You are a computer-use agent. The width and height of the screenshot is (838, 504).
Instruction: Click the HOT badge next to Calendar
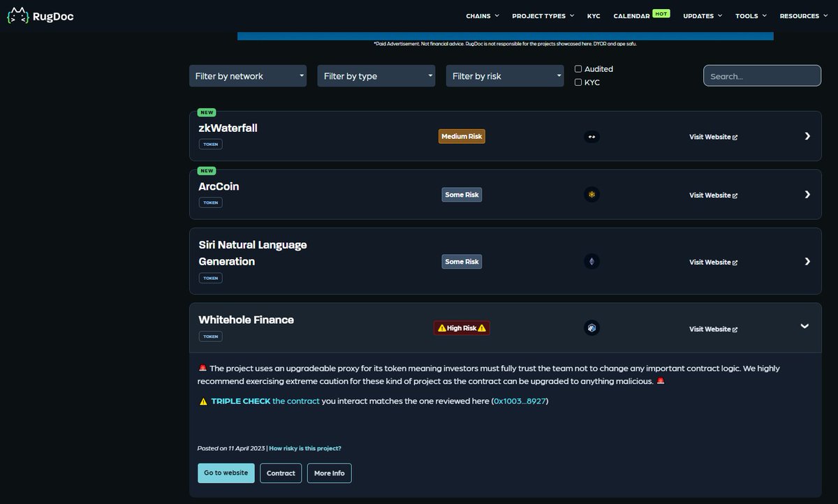pos(661,13)
